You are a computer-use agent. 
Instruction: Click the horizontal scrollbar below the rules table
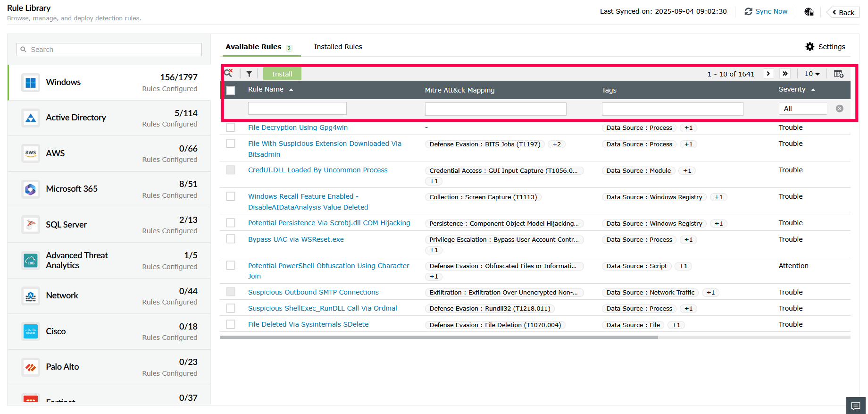(x=439, y=338)
